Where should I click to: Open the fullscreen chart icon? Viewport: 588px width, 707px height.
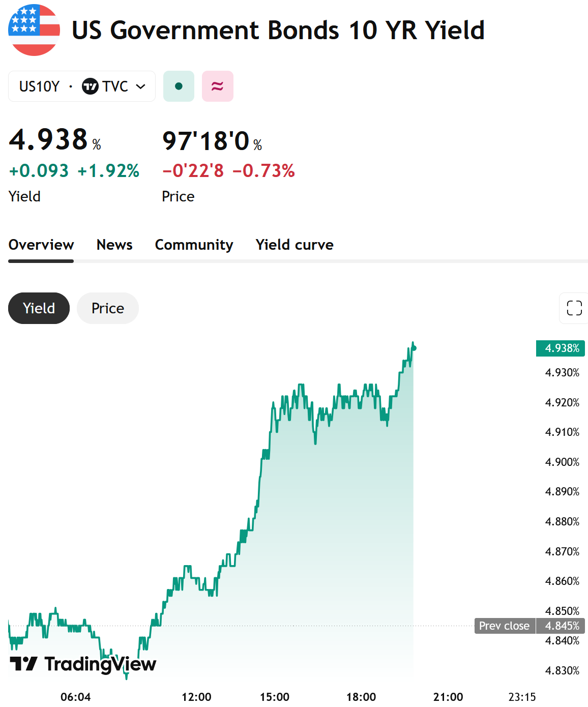[x=574, y=308]
